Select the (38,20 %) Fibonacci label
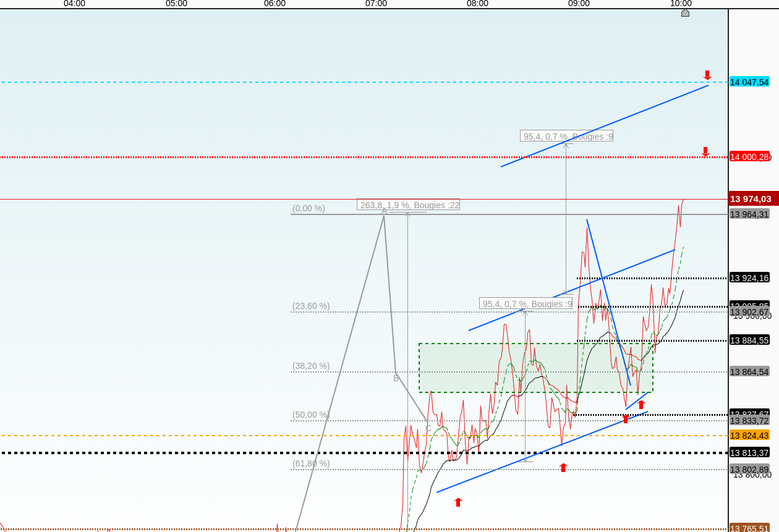Screen dimensions: 779x532 [x=311, y=366]
